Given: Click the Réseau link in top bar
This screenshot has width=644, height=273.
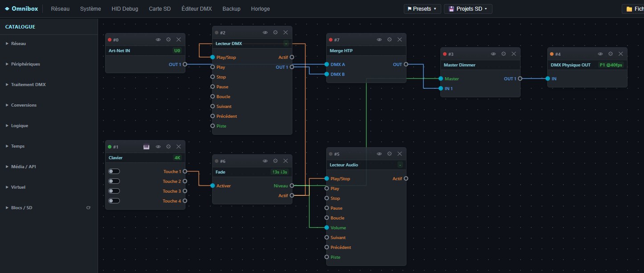Looking at the screenshot, I should pyautogui.click(x=60, y=9).
